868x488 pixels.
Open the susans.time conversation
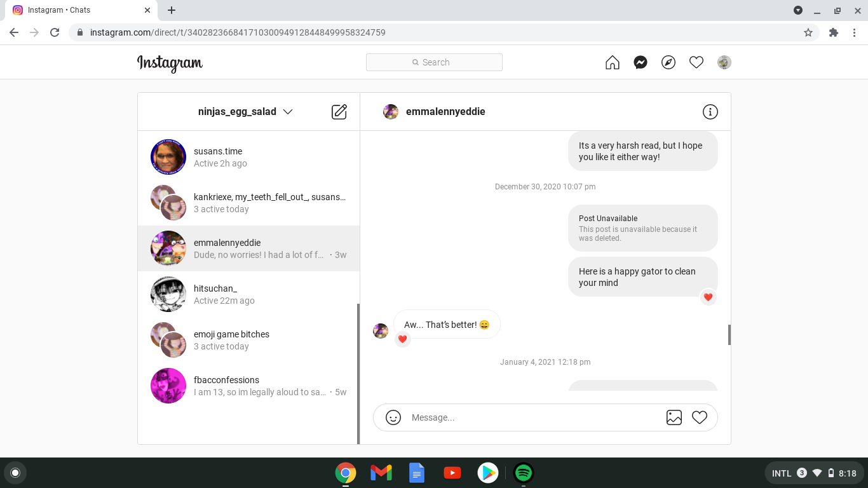(x=248, y=157)
